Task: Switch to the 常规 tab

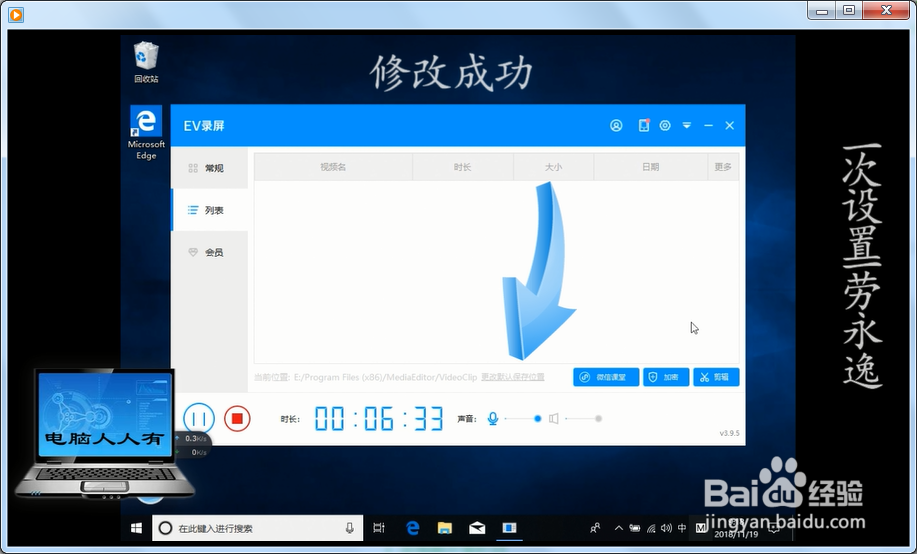Action: point(209,168)
